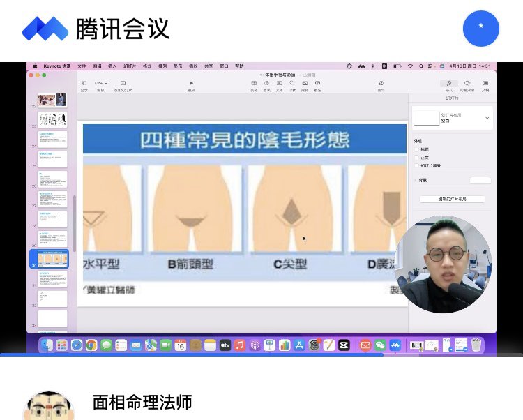Expand the 背景 background disclosure triangle
This screenshot has width=523, height=420.
[x=416, y=180]
